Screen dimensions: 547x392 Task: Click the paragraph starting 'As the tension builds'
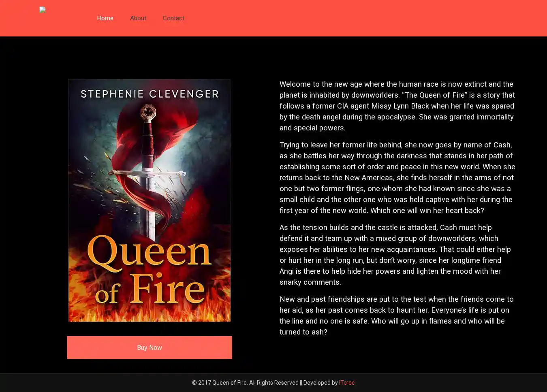pos(395,255)
